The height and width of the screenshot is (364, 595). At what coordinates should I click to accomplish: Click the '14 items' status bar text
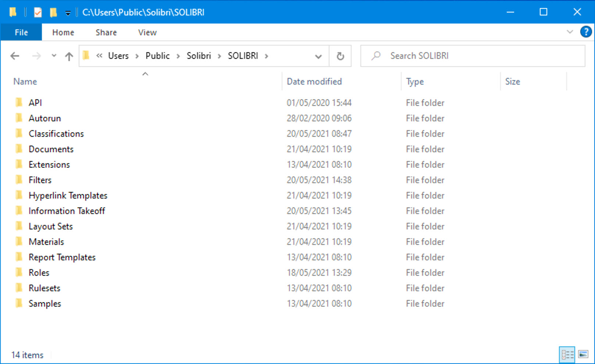coord(27,355)
